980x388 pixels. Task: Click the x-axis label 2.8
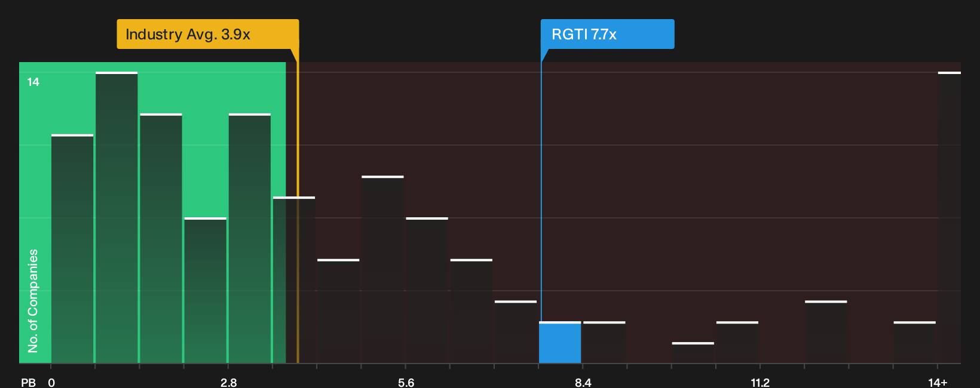pos(228,382)
